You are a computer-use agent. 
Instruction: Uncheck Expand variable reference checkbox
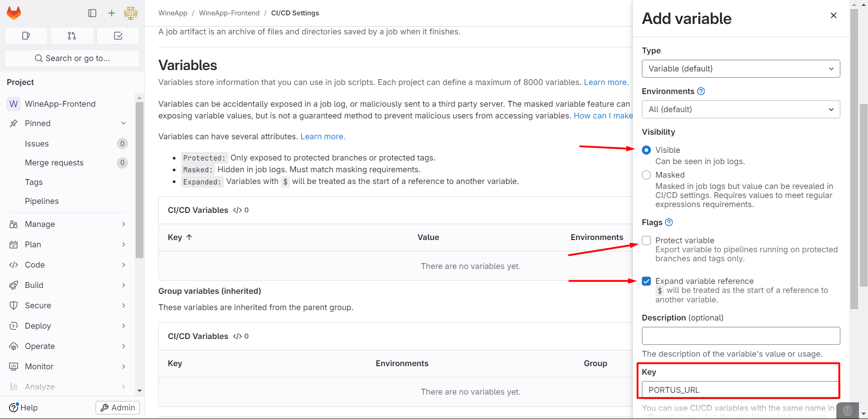coord(646,281)
